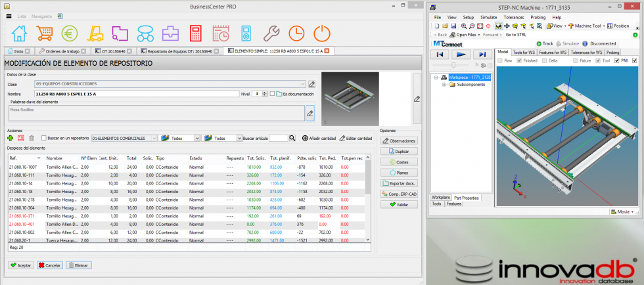Click the green plus add action icon
Image resolution: width=644 pixels, height=285 pixels.
(11, 139)
